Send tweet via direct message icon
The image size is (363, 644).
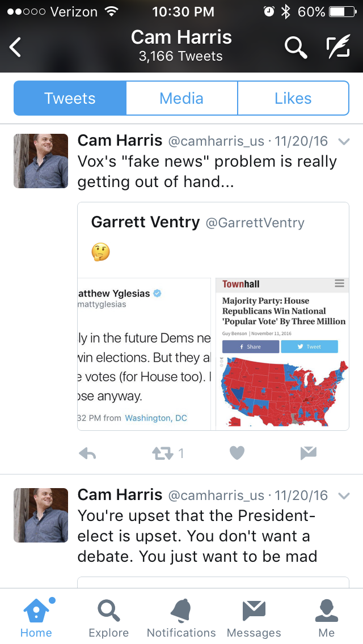308,453
